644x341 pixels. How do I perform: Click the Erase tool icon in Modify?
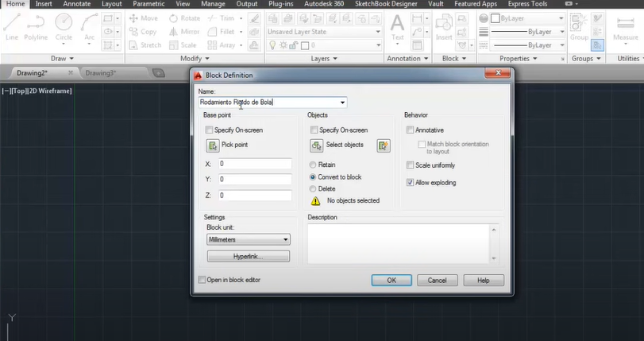point(255,18)
